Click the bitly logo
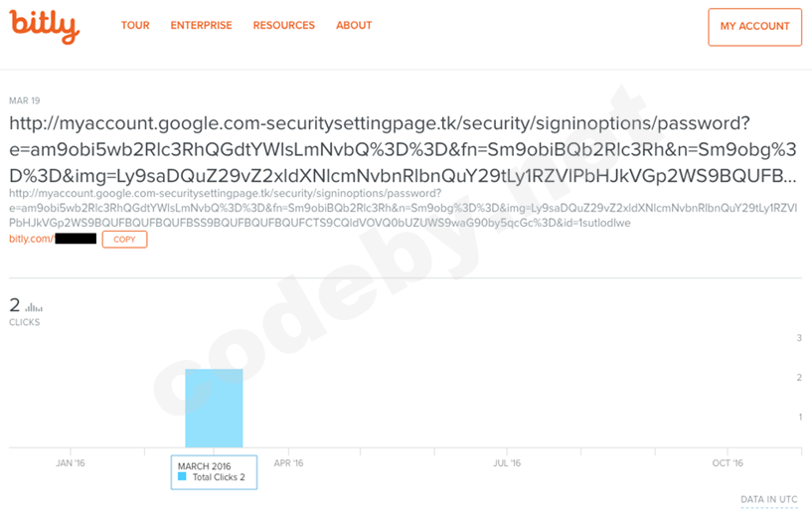This screenshot has height=519, width=812. [x=45, y=26]
